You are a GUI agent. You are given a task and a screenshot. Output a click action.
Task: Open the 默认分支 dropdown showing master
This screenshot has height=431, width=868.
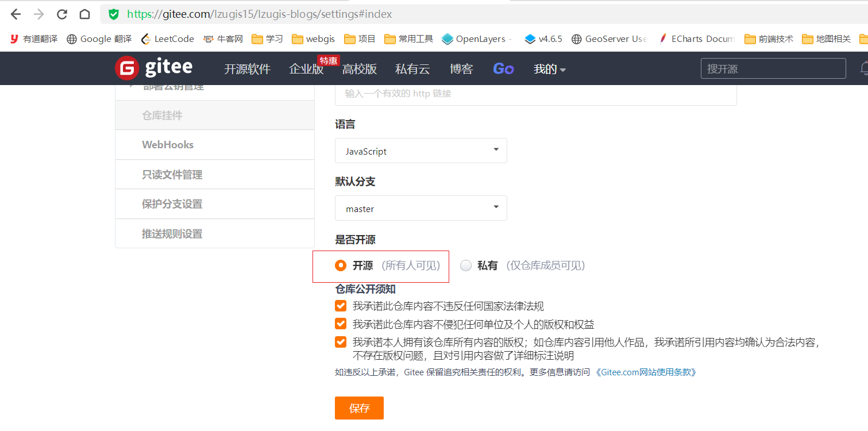[421, 208]
